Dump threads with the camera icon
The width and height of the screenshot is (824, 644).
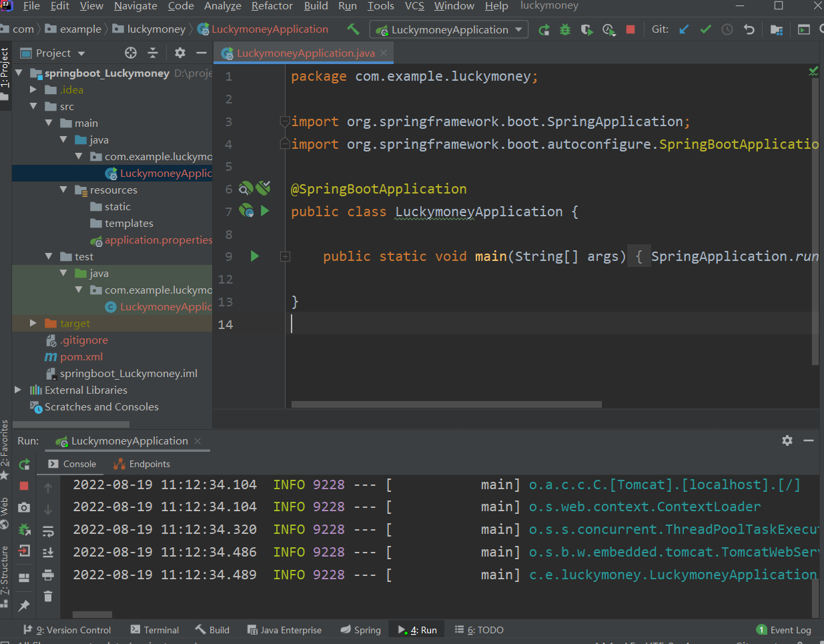[x=24, y=507]
